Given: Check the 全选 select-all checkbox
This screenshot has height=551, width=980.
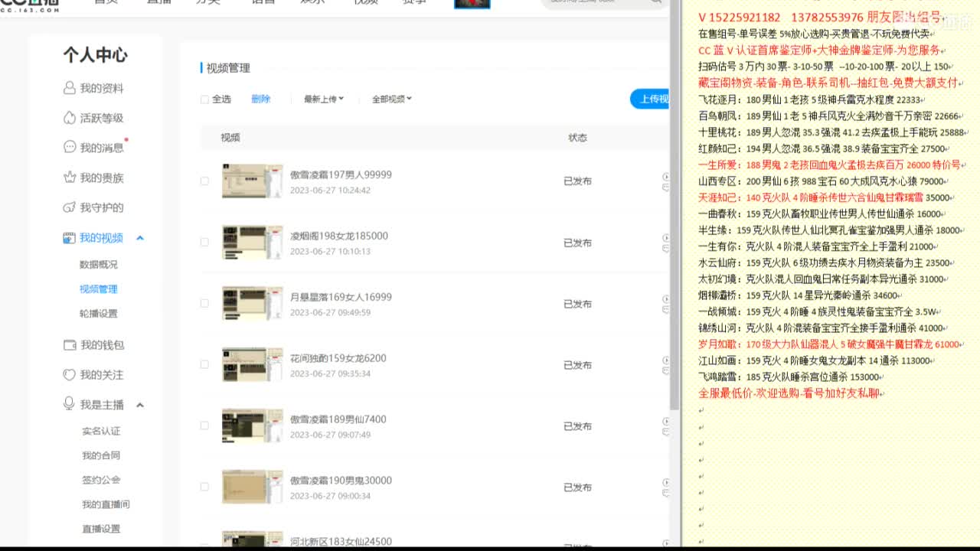Looking at the screenshot, I should (205, 99).
